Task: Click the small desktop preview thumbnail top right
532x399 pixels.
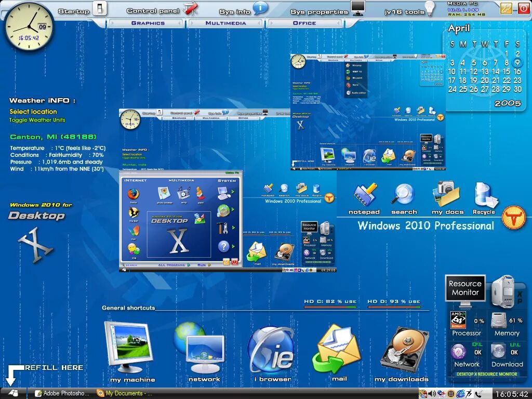Action: click(x=368, y=112)
